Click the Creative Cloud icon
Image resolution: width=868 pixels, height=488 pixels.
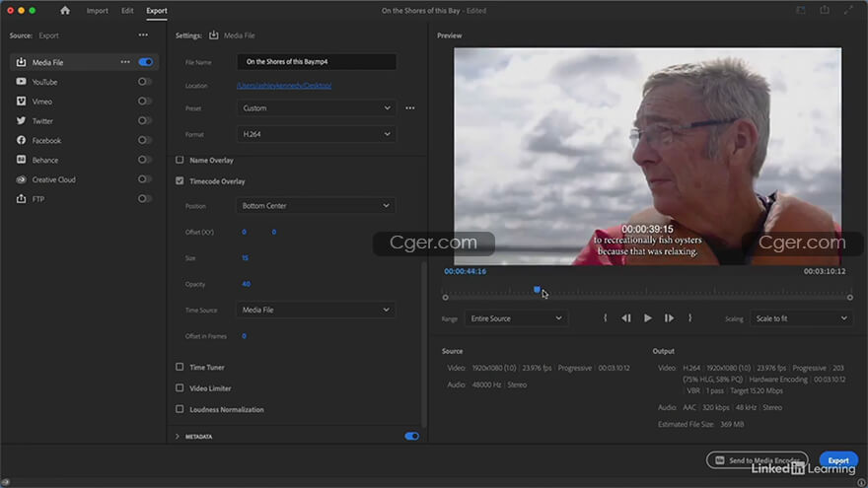point(21,179)
